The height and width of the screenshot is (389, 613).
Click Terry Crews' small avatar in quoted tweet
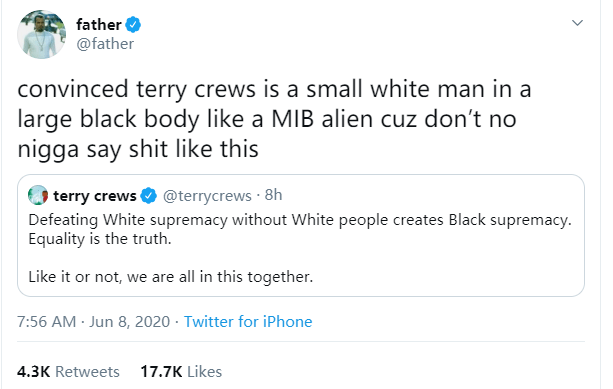38,195
